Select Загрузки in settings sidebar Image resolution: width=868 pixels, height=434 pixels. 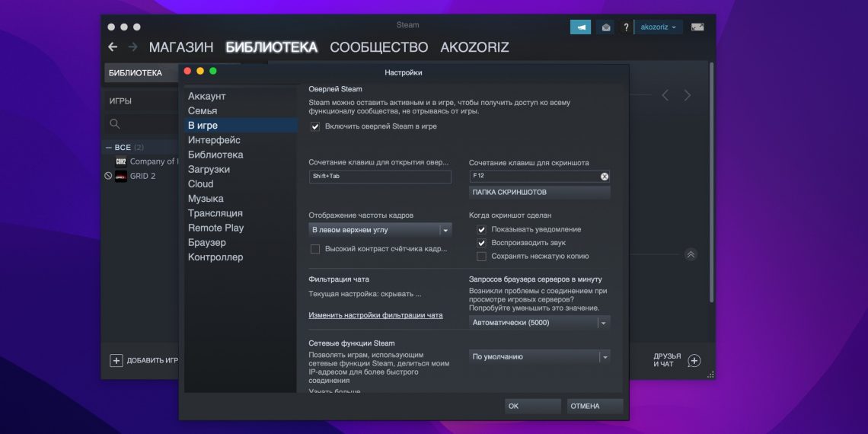point(209,169)
